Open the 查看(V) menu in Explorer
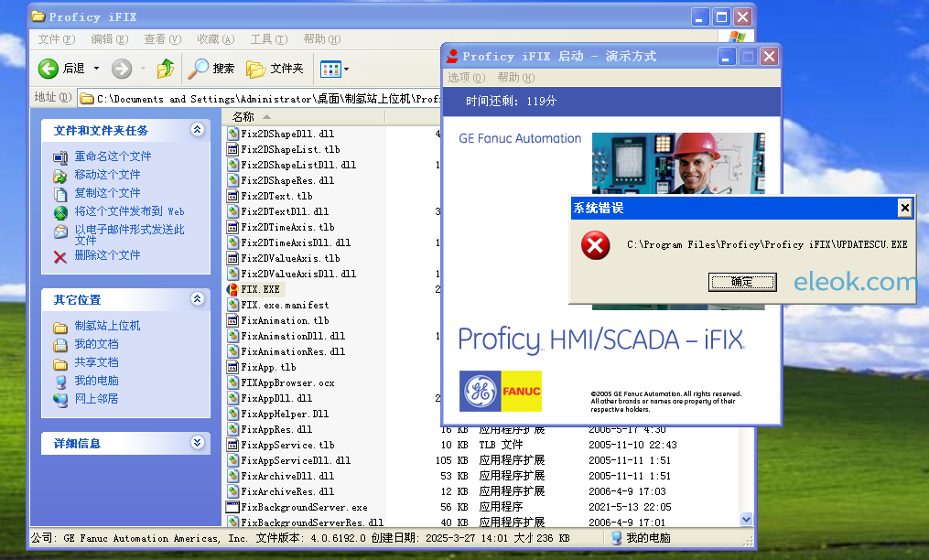The image size is (929, 560). pos(162,39)
